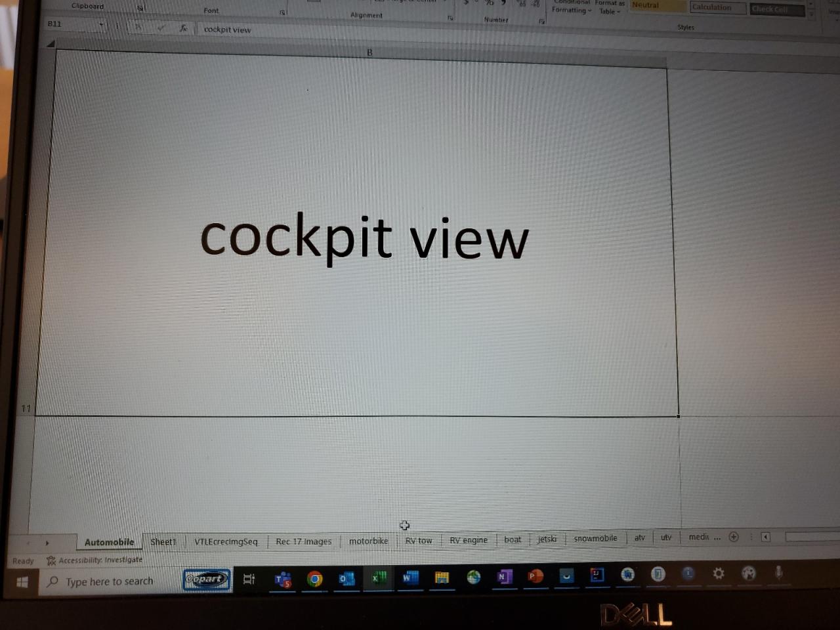
Task: Apply the Calculation cell style
Action: [x=718, y=7]
